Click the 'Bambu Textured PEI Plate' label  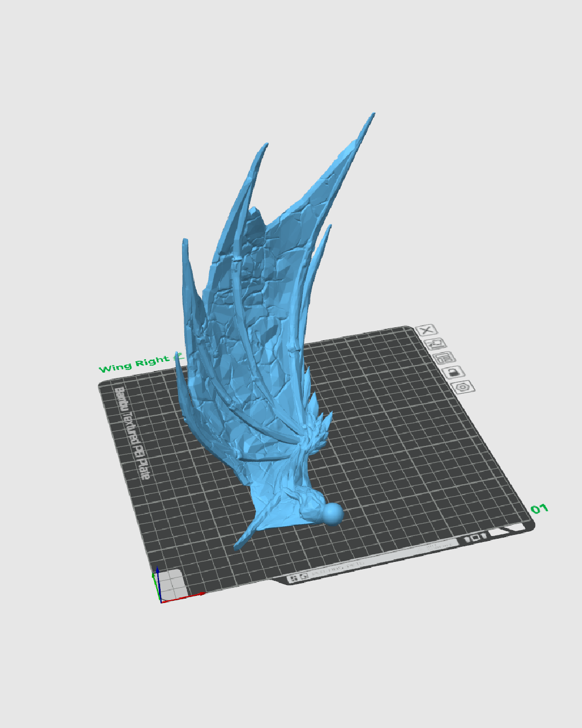133,433
